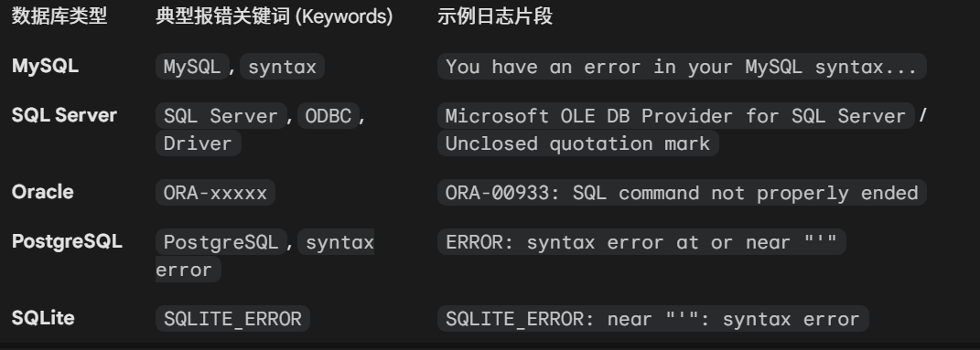Click the PostgreSQL row label

click(x=67, y=242)
